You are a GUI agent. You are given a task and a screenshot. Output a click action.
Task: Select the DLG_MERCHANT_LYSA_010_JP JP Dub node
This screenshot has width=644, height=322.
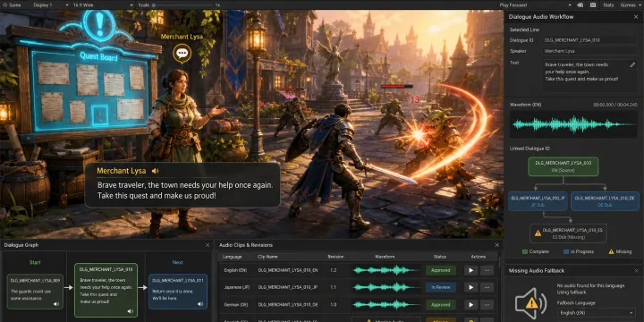point(538,201)
